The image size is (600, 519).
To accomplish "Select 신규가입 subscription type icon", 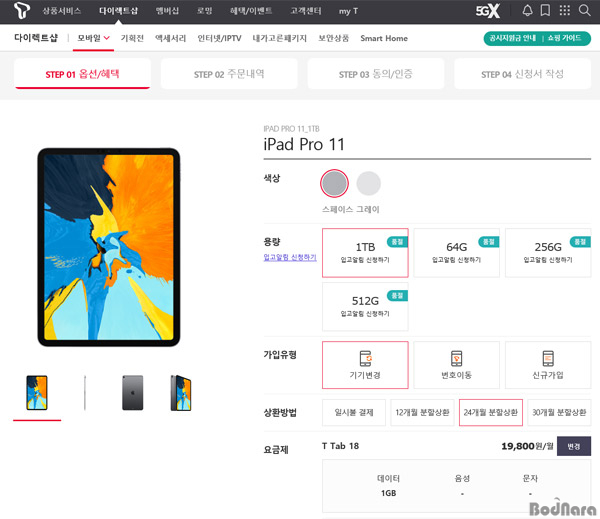I will (548, 358).
